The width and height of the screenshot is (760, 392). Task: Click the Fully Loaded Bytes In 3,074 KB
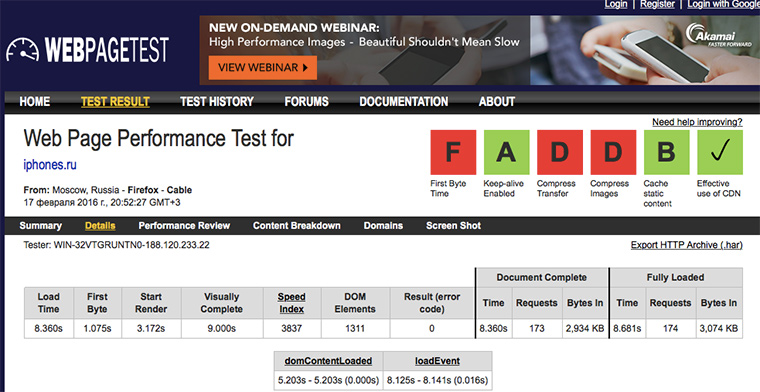pos(719,329)
